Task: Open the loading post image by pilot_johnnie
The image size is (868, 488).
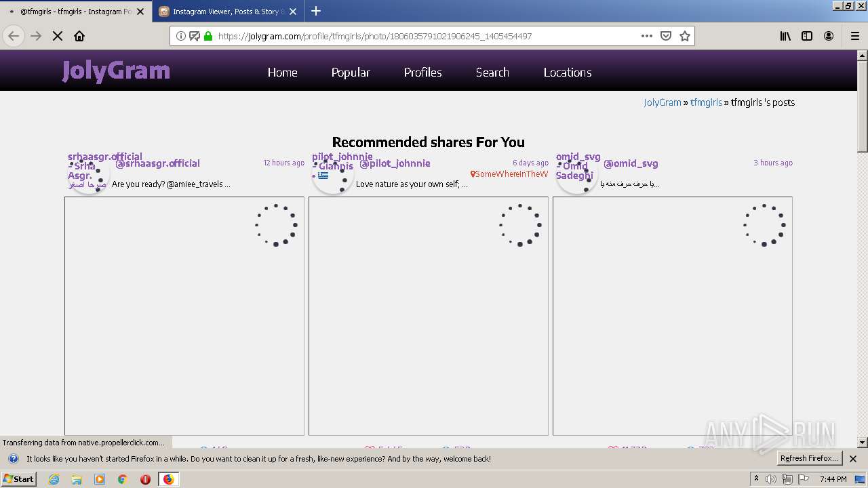Action: coord(429,316)
